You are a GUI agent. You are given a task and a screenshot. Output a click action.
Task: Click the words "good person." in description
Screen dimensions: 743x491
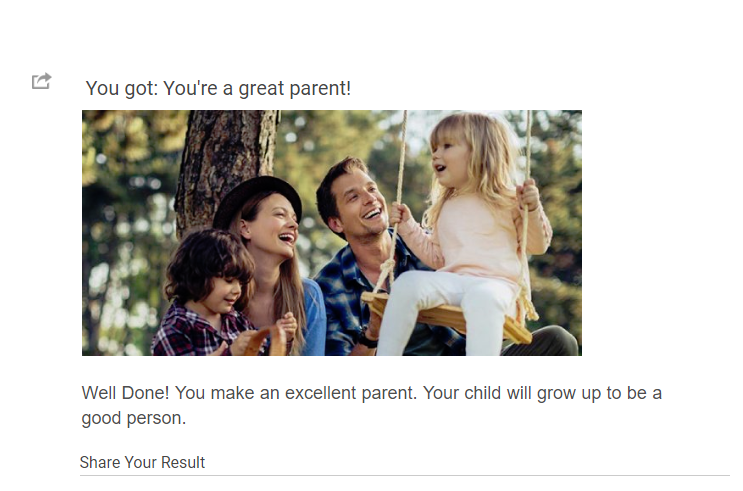point(134,418)
